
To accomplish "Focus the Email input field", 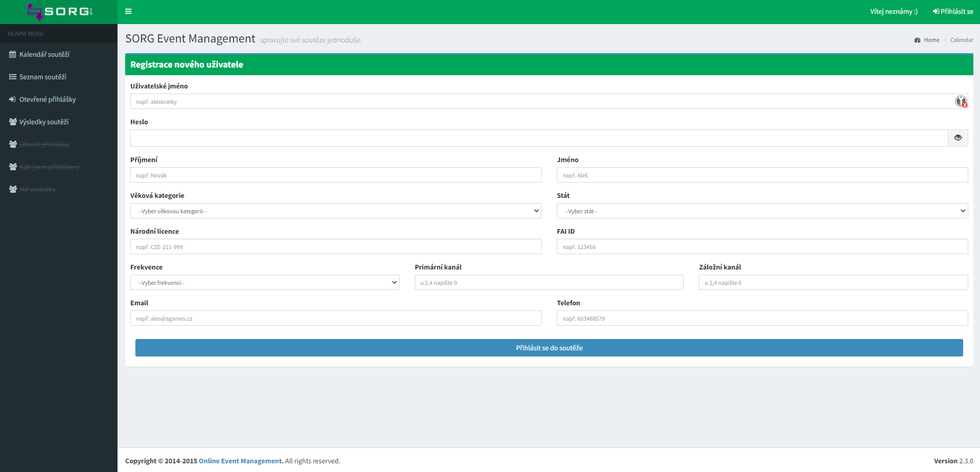I will [336, 318].
